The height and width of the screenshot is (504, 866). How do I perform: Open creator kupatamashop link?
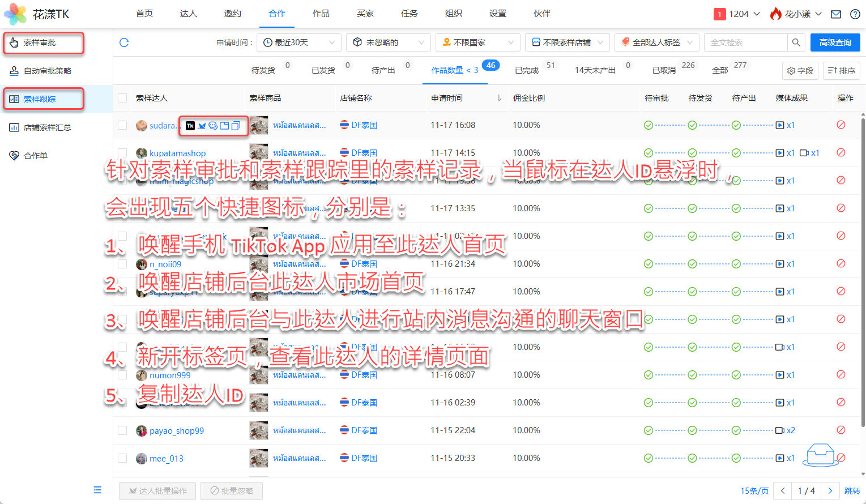tap(177, 153)
